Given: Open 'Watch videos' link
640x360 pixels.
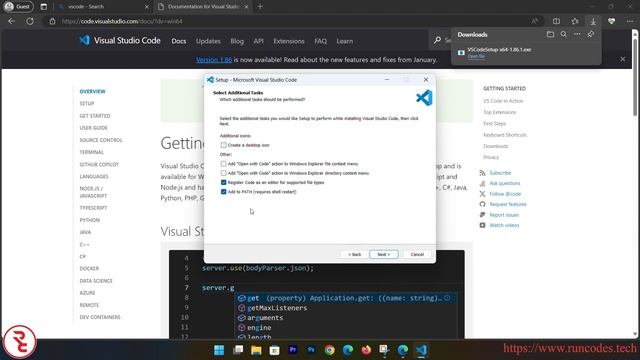Looking at the screenshot, I should (x=504, y=225).
